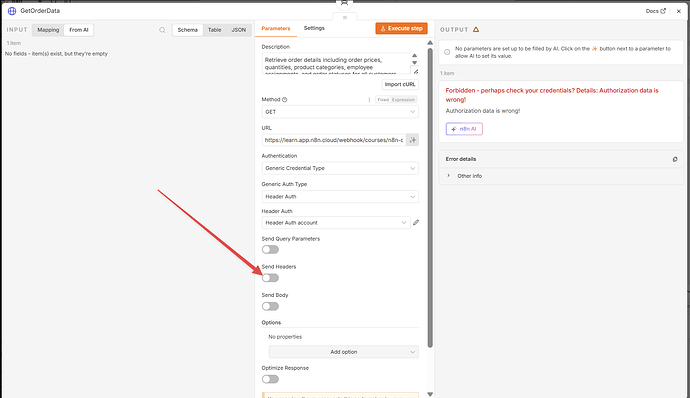Click in the URL input field
Viewport: 690px width, 398px height.
click(x=334, y=140)
